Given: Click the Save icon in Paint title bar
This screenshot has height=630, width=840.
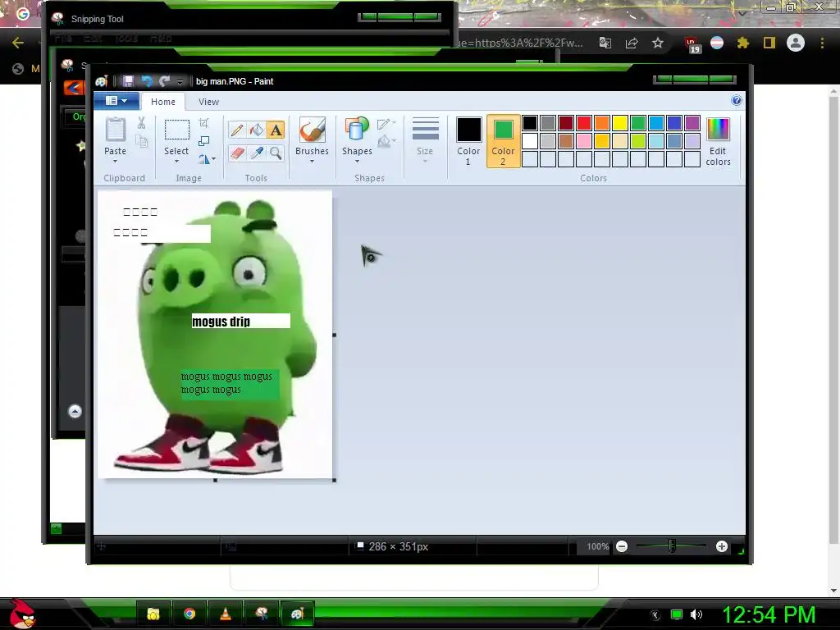Looking at the screenshot, I should click(128, 81).
